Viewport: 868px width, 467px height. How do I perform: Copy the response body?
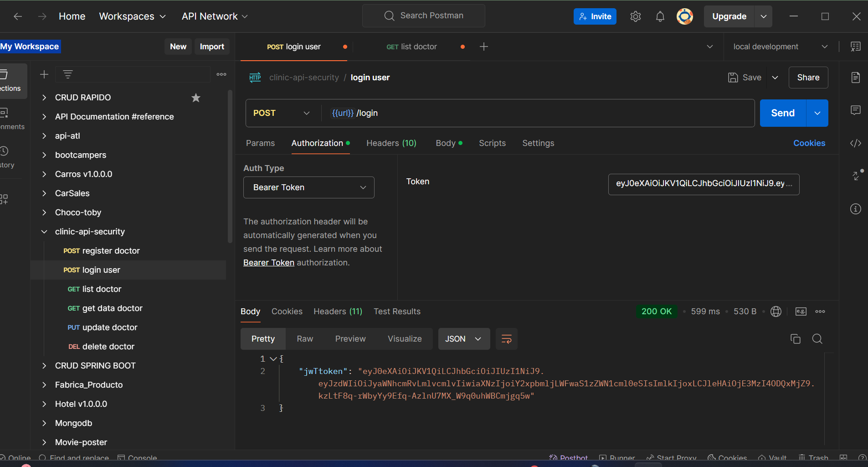[796, 339]
